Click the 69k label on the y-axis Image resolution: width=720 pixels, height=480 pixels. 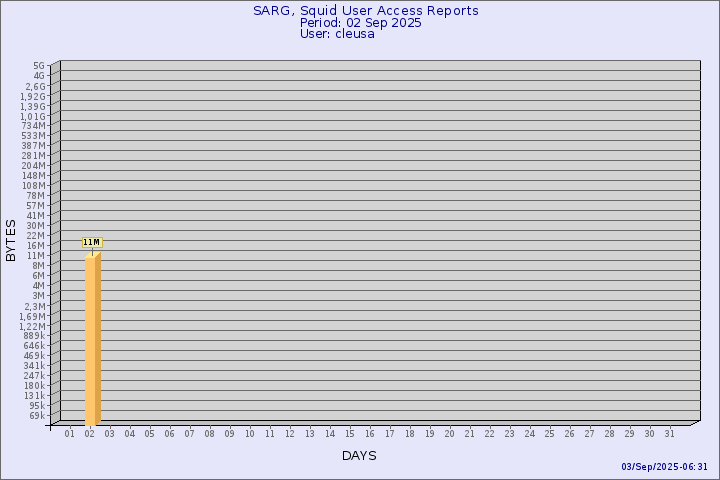(x=36, y=415)
